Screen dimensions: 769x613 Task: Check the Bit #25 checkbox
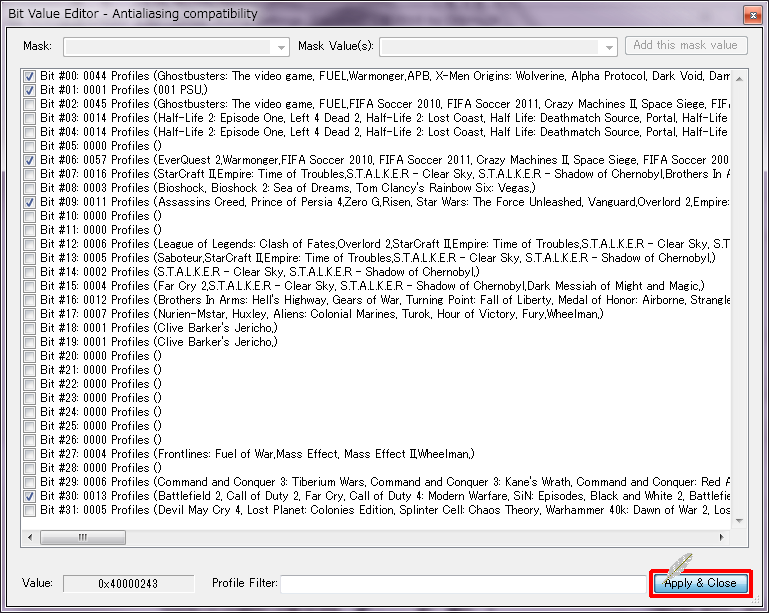coord(29,426)
